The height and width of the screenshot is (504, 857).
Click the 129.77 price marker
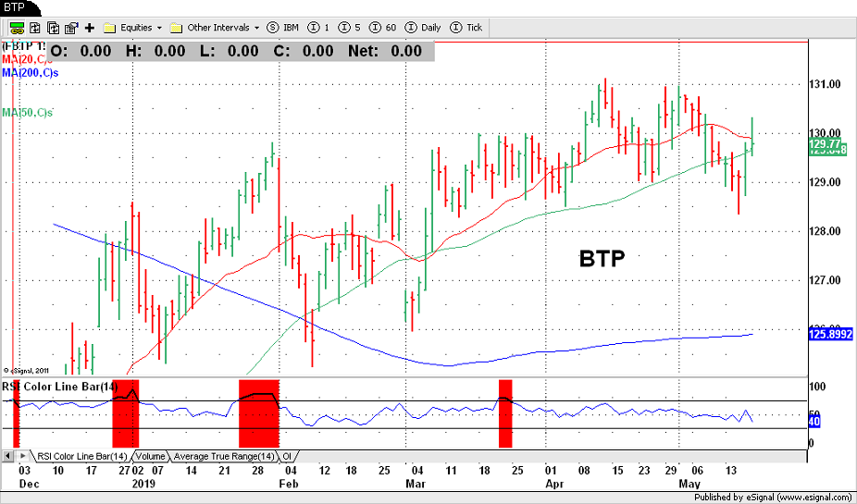[825, 144]
